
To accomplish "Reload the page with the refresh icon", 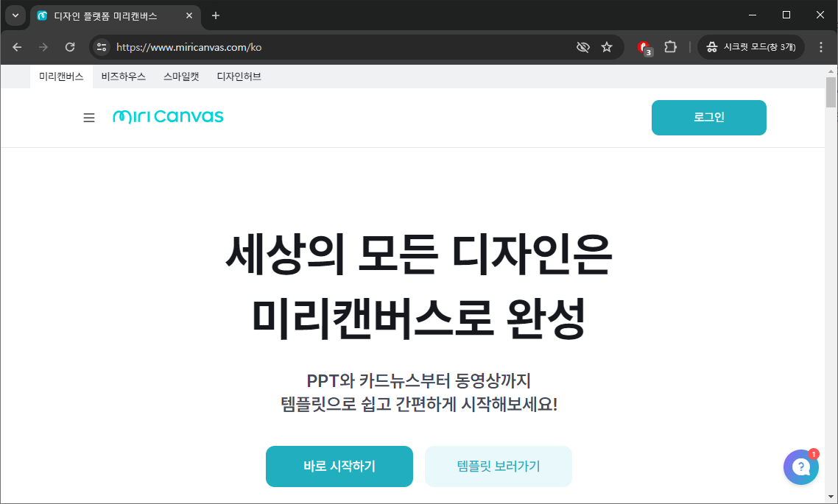I will [x=70, y=47].
